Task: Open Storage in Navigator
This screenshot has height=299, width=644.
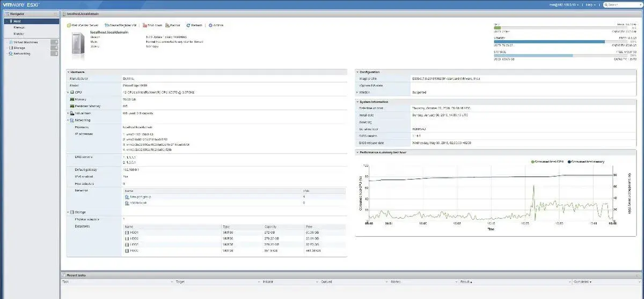Action: tap(19, 48)
